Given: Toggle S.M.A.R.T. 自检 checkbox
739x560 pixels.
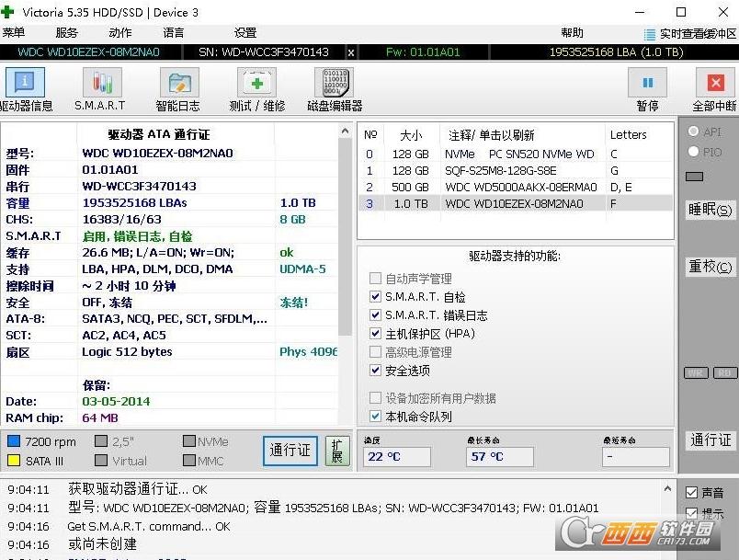Looking at the screenshot, I should [375, 296].
